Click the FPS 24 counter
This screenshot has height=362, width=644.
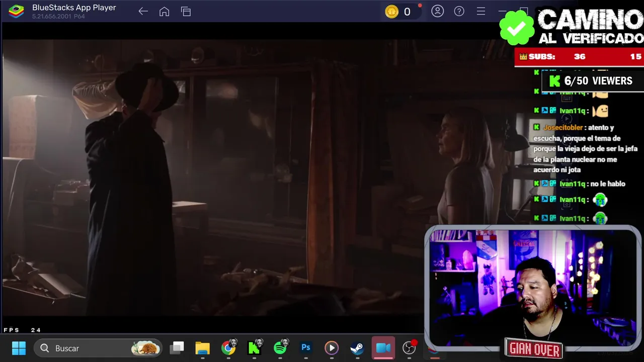tap(22, 330)
